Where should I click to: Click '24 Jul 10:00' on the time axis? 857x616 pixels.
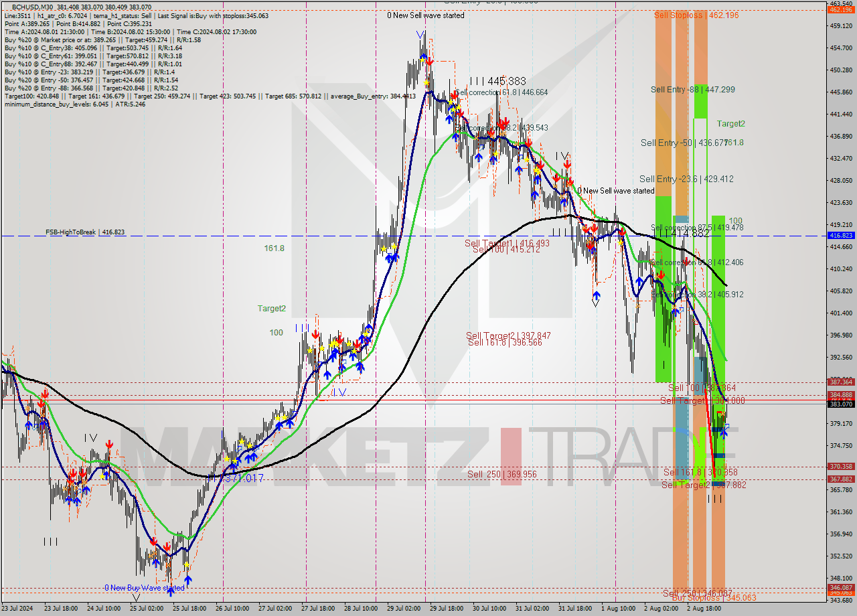(104, 609)
